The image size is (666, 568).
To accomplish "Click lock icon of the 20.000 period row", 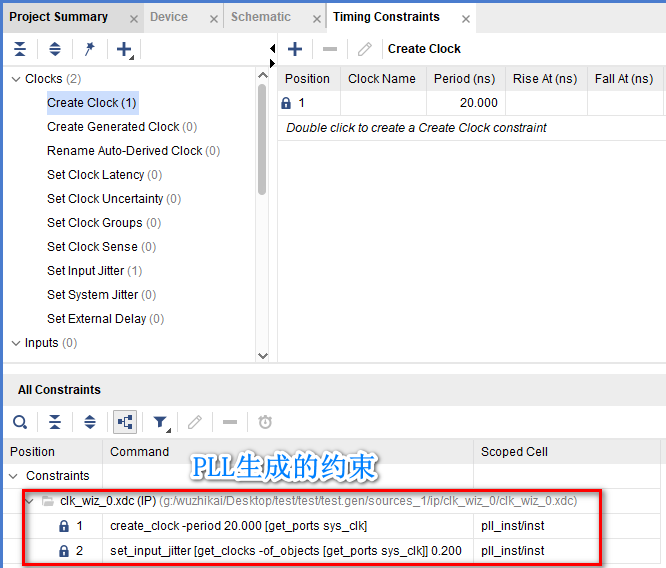I will point(286,103).
